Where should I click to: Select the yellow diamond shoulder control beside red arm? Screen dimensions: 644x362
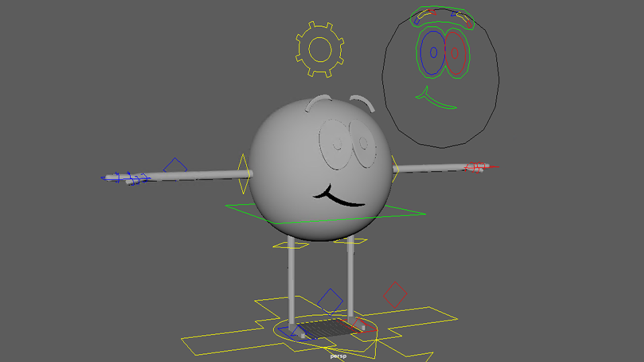click(396, 169)
